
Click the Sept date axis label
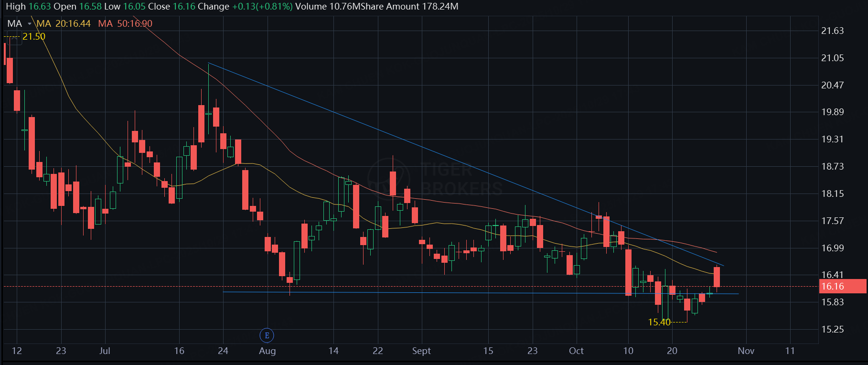point(421,351)
